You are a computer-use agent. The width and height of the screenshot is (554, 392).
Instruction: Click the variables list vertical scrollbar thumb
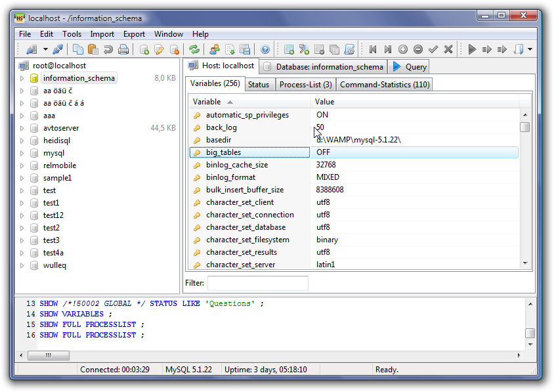pos(524,127)
